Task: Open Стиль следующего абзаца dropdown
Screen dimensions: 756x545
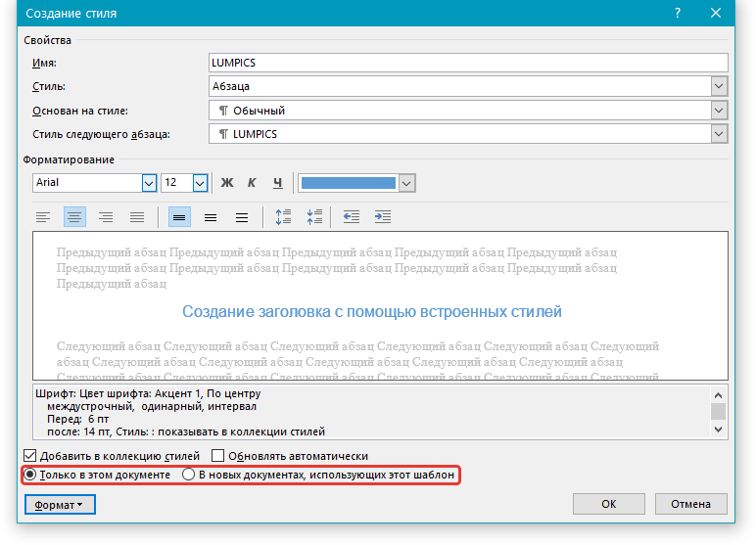Action: (x=719, y=134)
